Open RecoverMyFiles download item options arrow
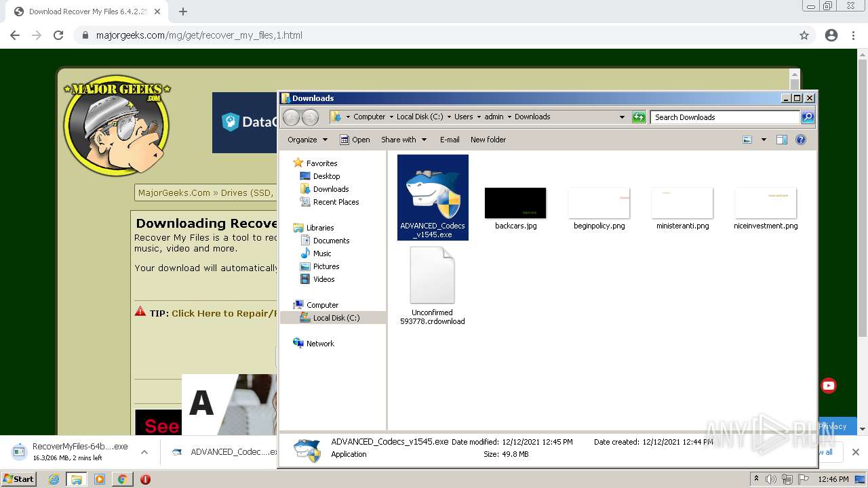Screen dimensions: 868x488 pos(144,452)
